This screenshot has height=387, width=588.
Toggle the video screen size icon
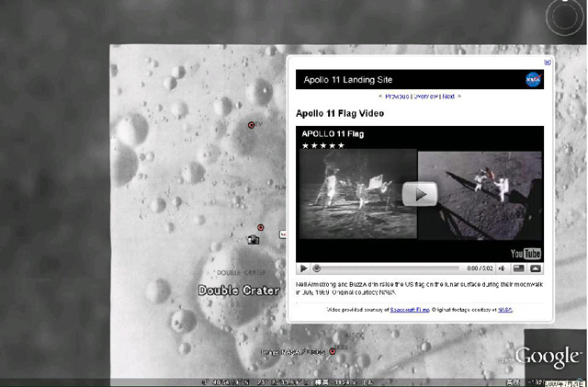pyautogui.click(x=518, y=268)
